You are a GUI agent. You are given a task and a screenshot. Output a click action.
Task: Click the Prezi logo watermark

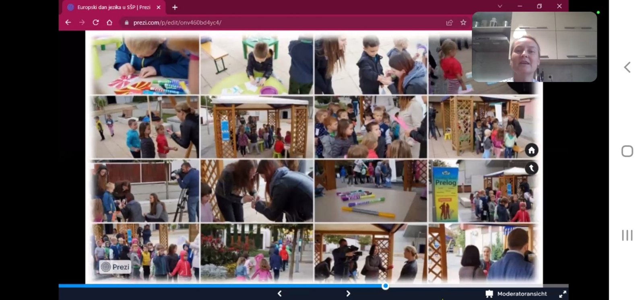pyautogui.click(x=116, y=267)
